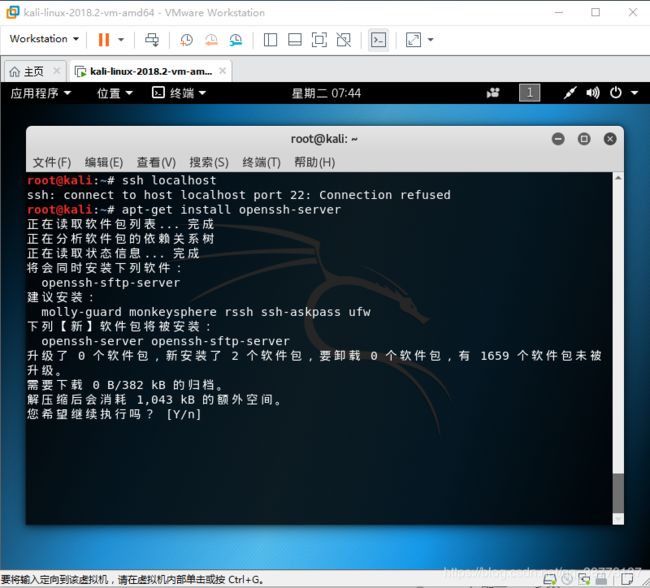Screen dimensions: 650x588
Task: Toggle the library sidebar panel
Action: (270, 40)
